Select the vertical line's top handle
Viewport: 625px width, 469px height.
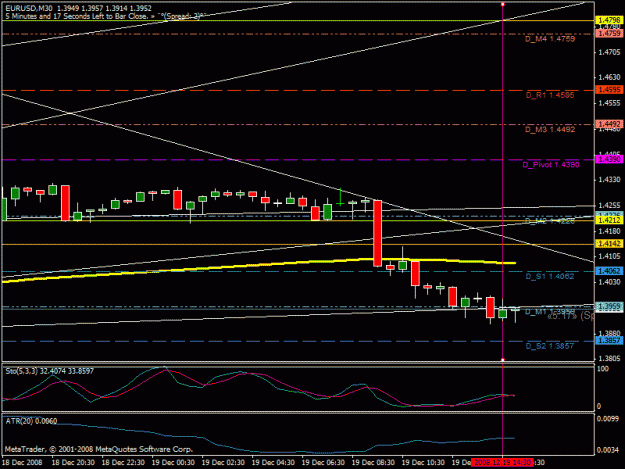pos(503,4)
